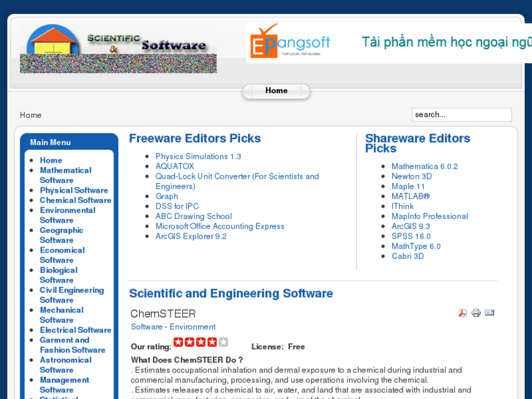Open Civil Engineering Software menu item
Screen dimensions: 532x399
[72, 295]
